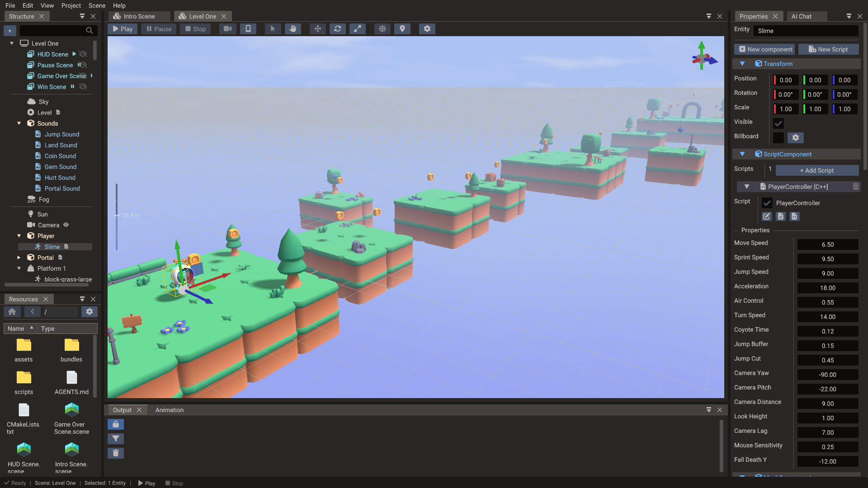The image size is (868, 488).
Task: Select the camera view toolbar icon
Action: point(228,29)
